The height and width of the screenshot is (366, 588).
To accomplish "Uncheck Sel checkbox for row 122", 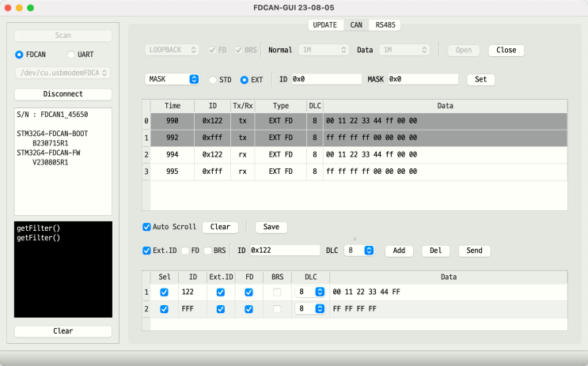I will [165, 292].
